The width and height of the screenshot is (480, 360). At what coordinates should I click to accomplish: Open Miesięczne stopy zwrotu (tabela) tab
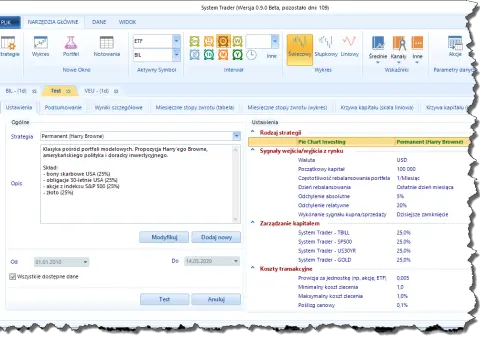pos(195,107)
